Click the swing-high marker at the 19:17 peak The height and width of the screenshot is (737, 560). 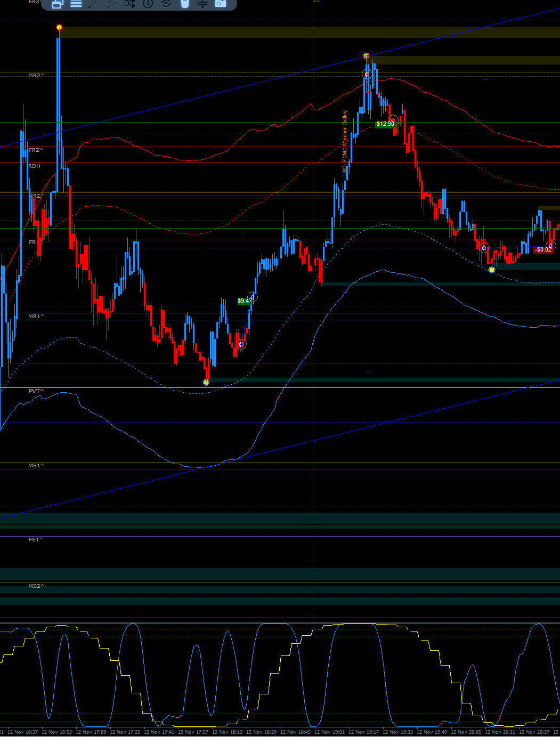(x=366, y=56)
